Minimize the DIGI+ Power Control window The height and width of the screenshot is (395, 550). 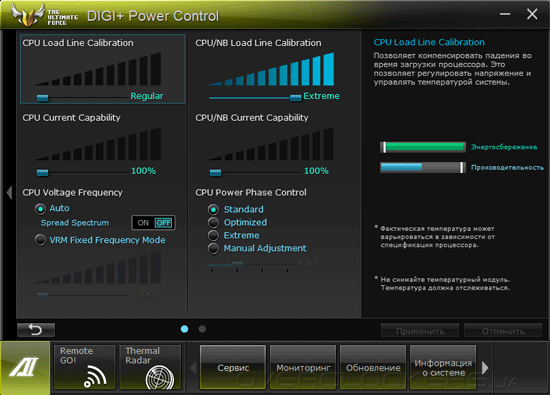click(x=505, y=14)
